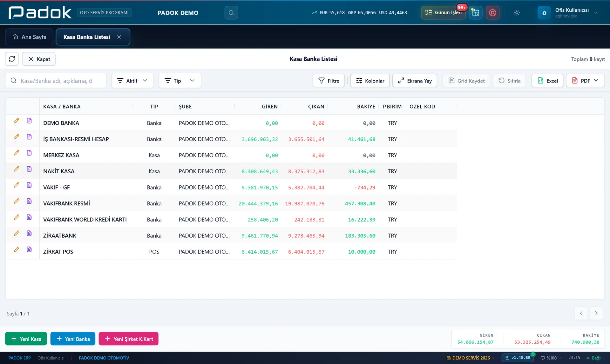Viewport: 610px width, 364px height.
Task: Click the Sıfırla reset button
Action: [x=509, y=81]
